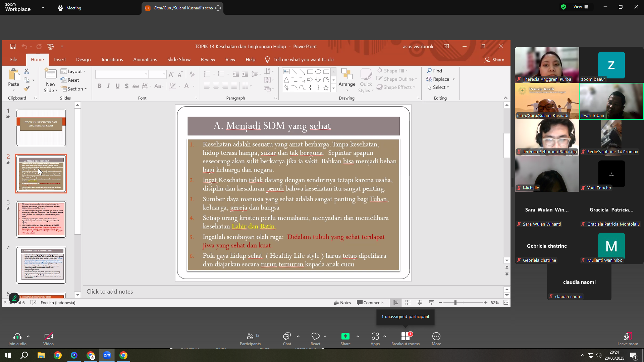The width and height of the screenshot is (644, 362).
Task: Click the Comments button in status bar
Action: pos(370,303)
